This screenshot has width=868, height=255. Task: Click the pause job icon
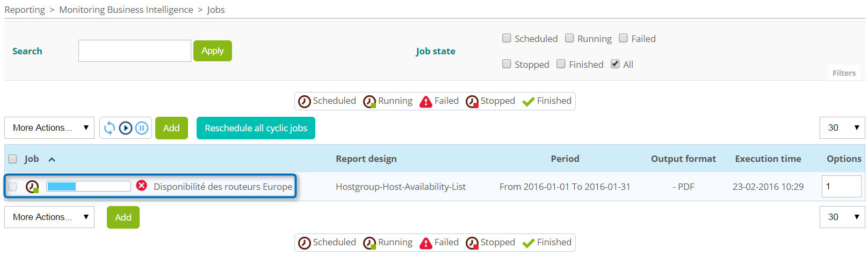[x=142, y=128]
